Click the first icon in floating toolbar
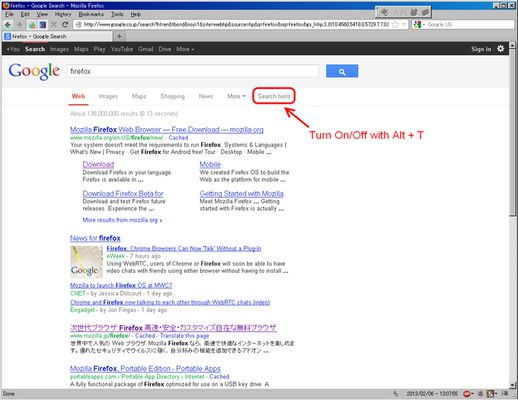518x400 pixels. (384, 13)
